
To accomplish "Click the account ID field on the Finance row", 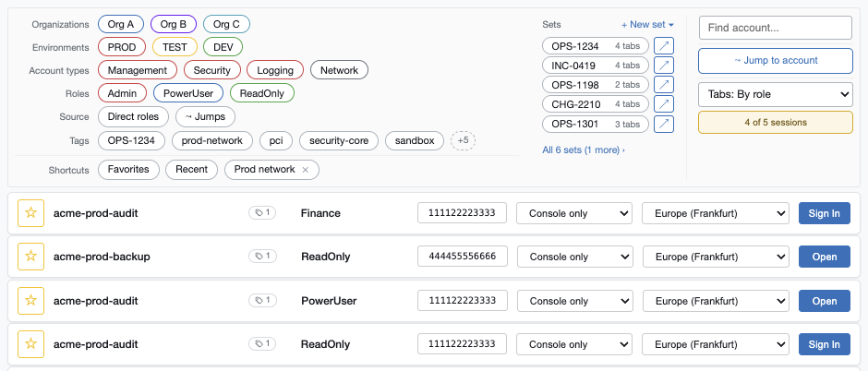I will click(462, 213).
